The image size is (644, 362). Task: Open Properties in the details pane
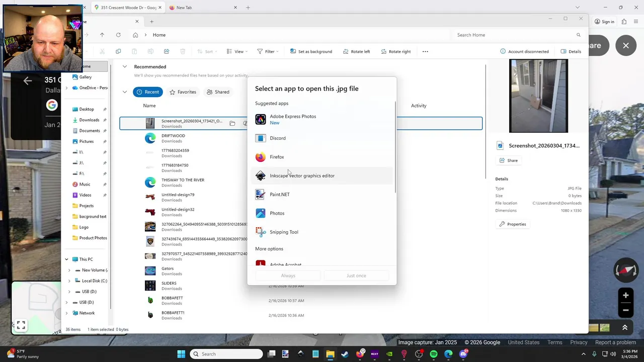[x=513, y=224]
